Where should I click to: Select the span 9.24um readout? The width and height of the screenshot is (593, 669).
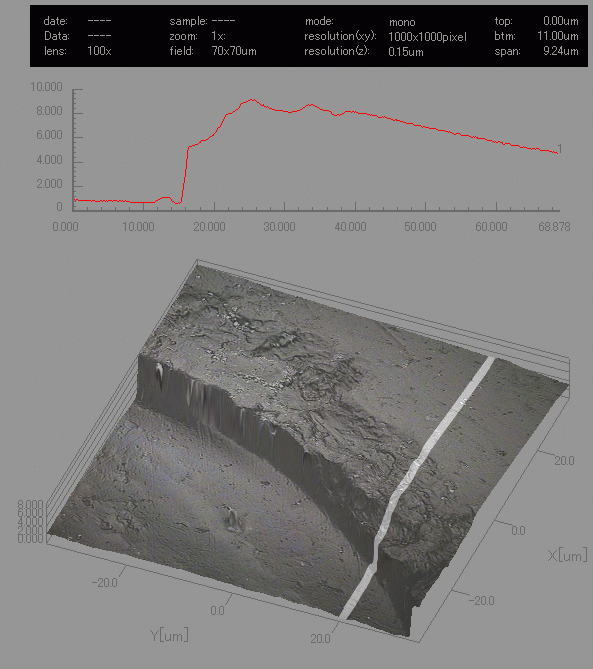pos(561,51)
